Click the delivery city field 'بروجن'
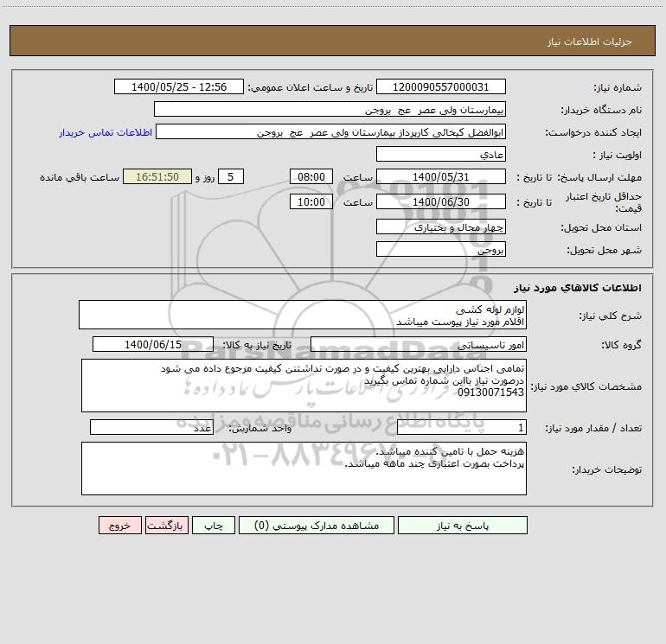 (441, 249)
